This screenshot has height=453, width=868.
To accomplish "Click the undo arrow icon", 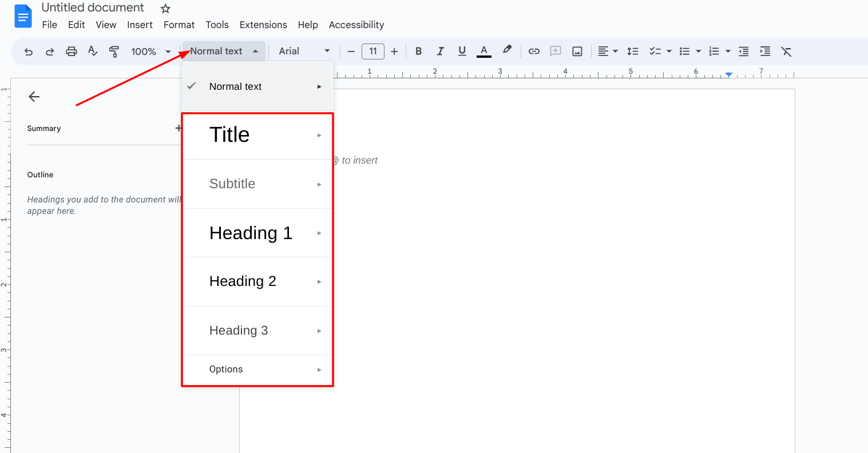I will (28, 51).
